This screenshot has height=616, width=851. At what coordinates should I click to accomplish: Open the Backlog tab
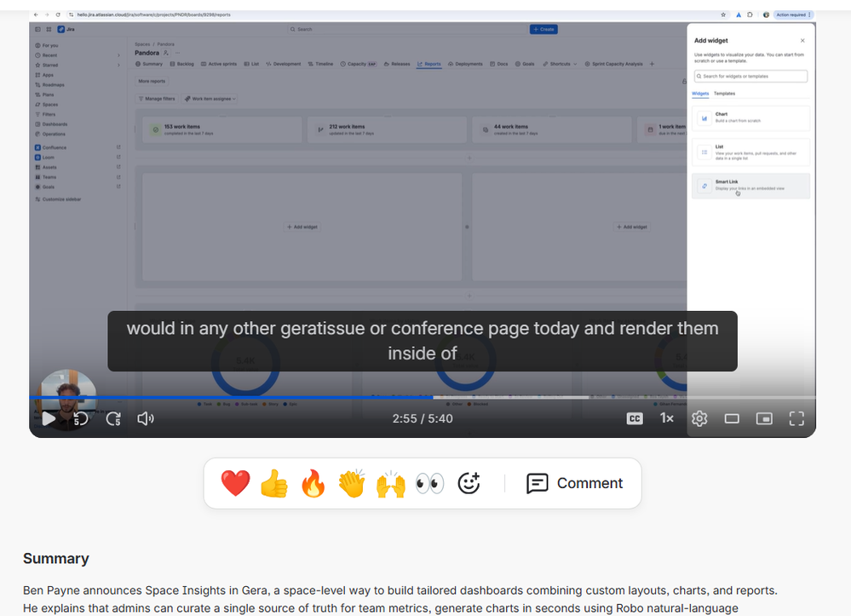pos(181,64)
